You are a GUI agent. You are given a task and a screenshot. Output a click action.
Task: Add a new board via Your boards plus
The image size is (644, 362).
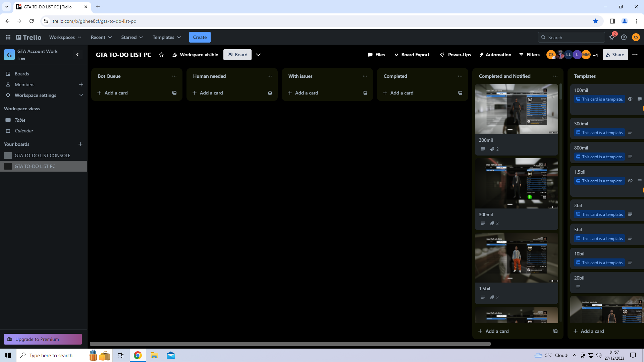[x=80, y=144]
